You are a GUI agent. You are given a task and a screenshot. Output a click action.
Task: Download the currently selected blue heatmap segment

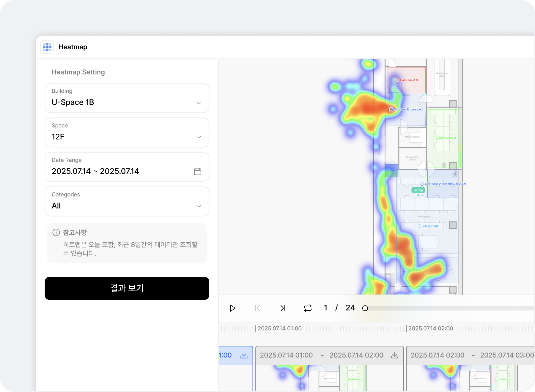(244, 355)
